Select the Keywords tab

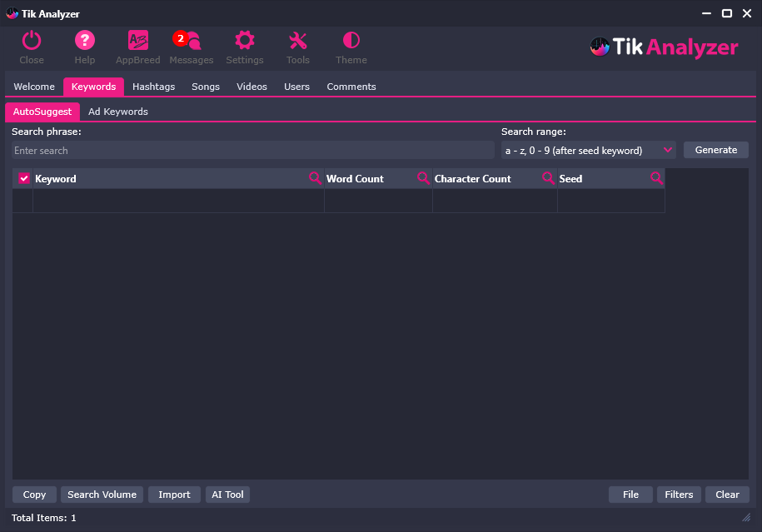[93, 87]
